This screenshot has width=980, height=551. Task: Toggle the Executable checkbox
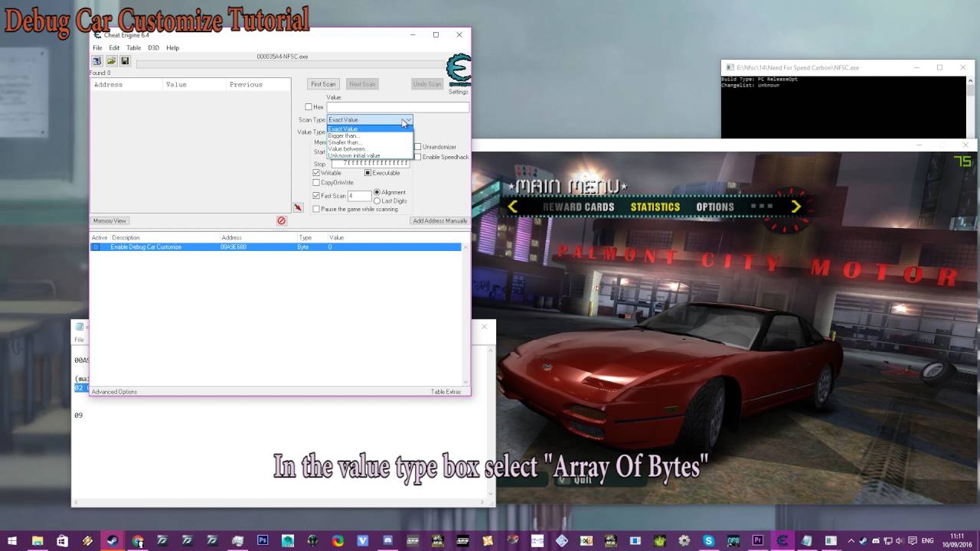pos(367,173)
